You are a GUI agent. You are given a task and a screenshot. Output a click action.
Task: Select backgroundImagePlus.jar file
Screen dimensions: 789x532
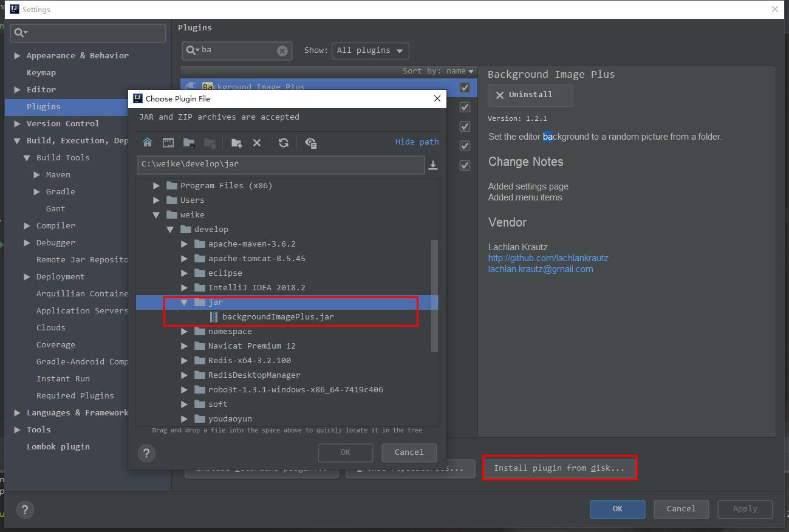pyautogui.click(x=278, y=316)
